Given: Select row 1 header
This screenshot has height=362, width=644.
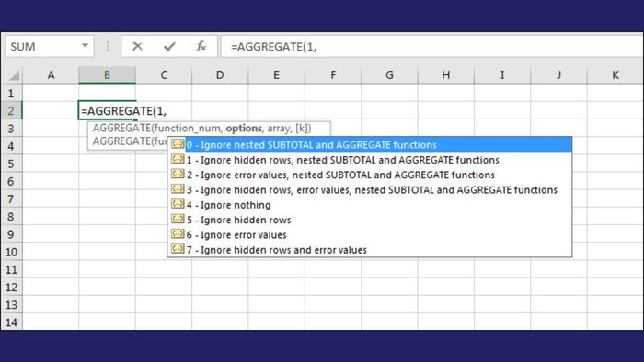Looking at the screenshot, I should pyautogui.click(x=11, y=93).
